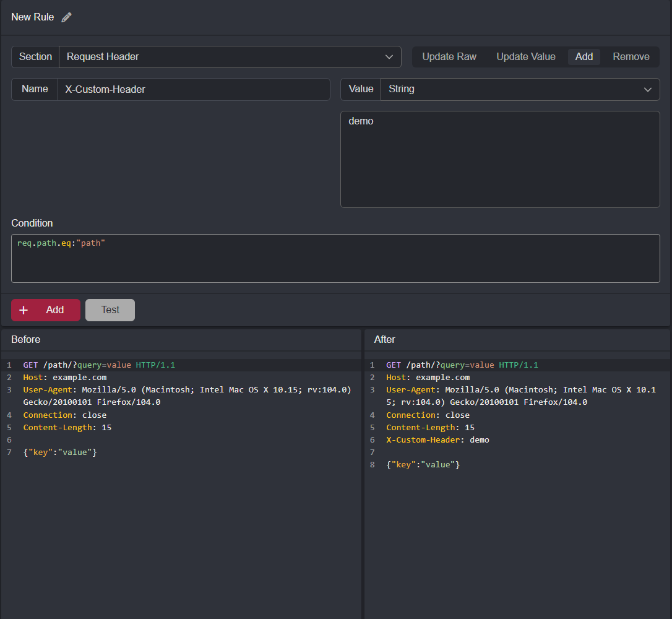The height and width of the screenshot is (619, 672).
Task: Switch to the Update Value mode
Action: pos(526,56)
